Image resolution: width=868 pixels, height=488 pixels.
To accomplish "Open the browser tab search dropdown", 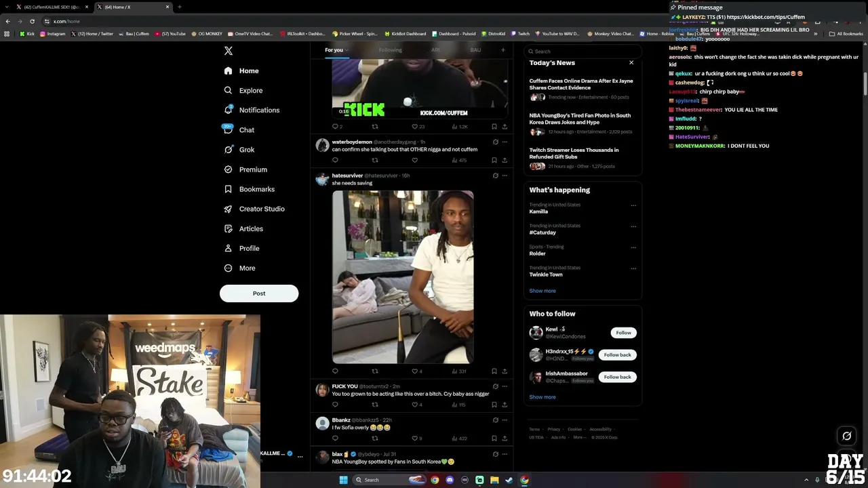I will (x=7, y=7).
